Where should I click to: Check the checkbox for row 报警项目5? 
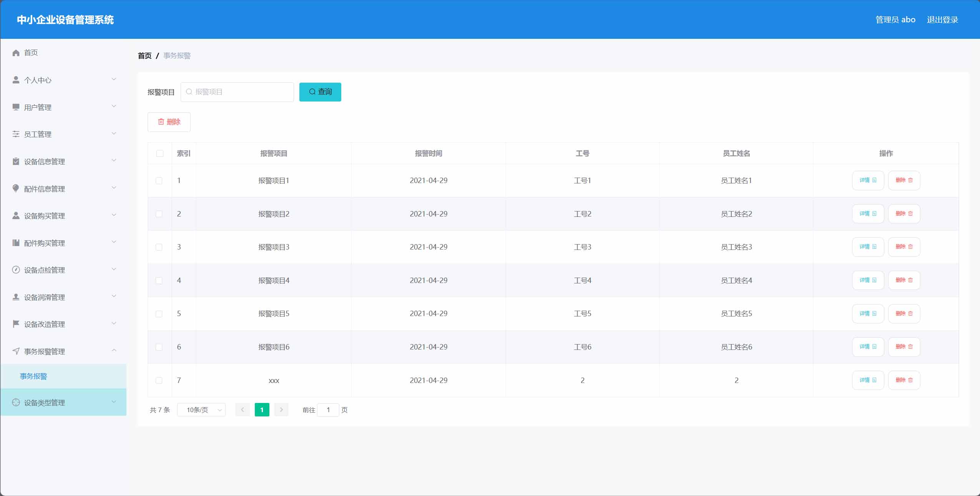(159, 314)
